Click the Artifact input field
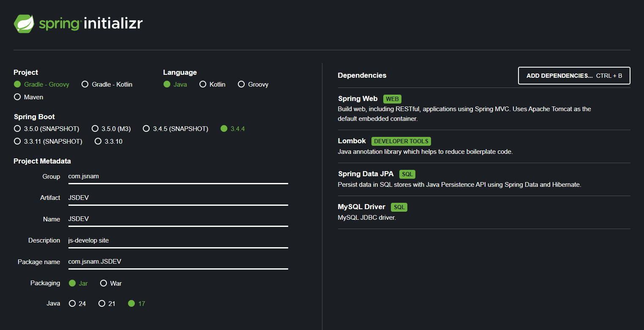Viewport: 644px width, 330px height. pyautogui.click(x=178, y=198)
